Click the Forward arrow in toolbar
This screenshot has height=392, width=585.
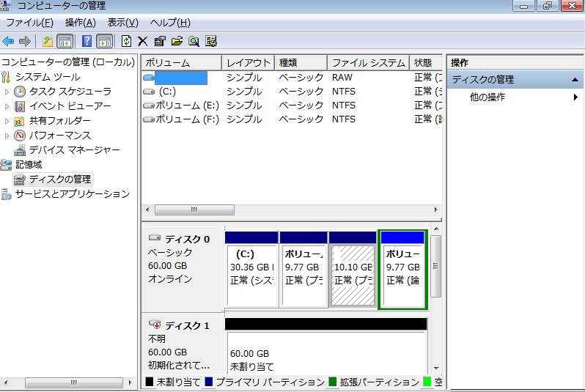[x=25, y=41]
